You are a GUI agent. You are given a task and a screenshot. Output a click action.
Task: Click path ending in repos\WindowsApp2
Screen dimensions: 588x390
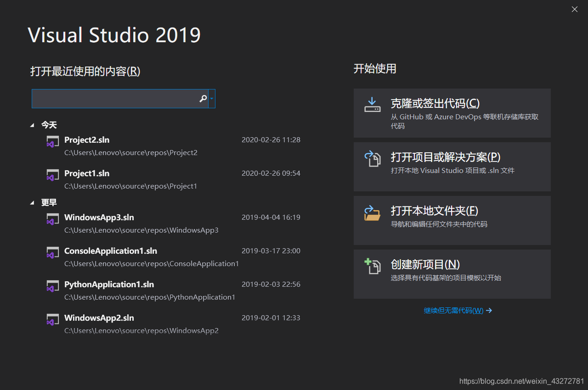(x=141, y=331)
